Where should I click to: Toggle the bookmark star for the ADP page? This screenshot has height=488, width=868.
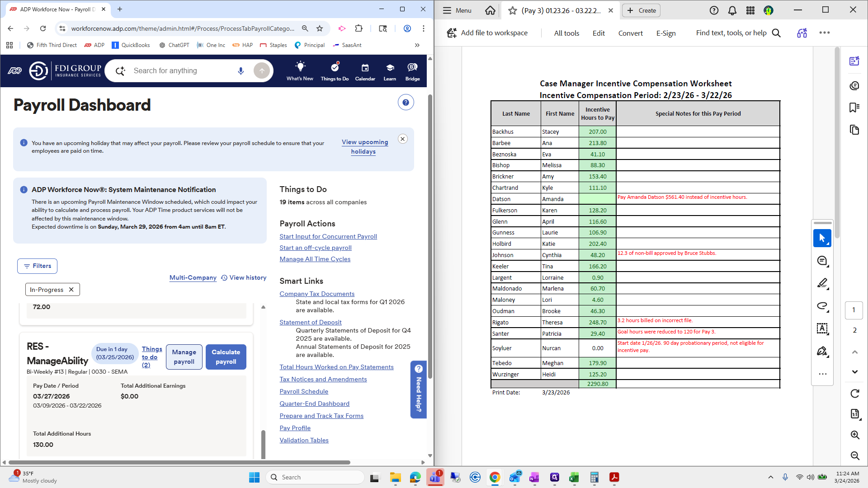(x=319, y=28)
